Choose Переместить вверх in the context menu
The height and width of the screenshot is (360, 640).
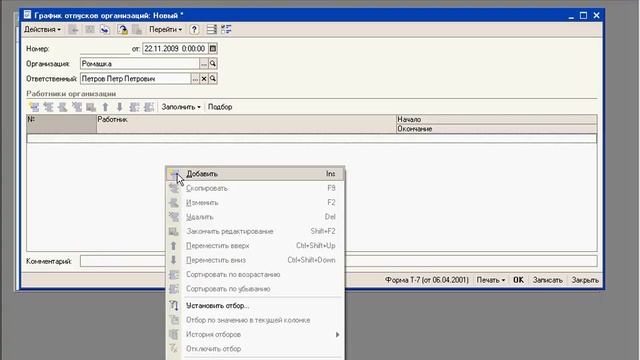coord(255,246)
